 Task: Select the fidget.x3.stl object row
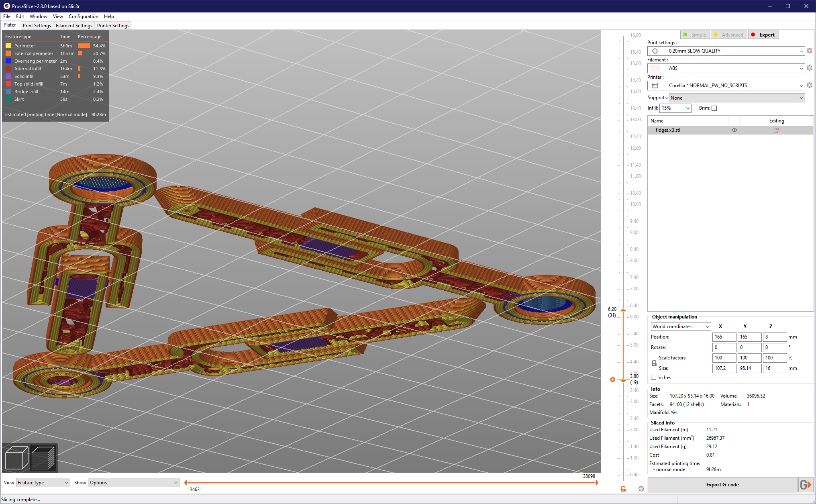pyautogui.click(x=730, y=130)
